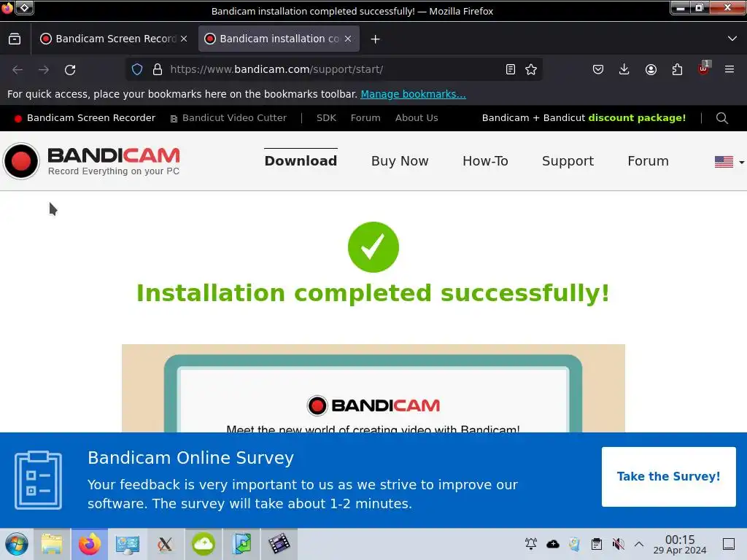Open the Pocket save icon

[x=598, y=69]
